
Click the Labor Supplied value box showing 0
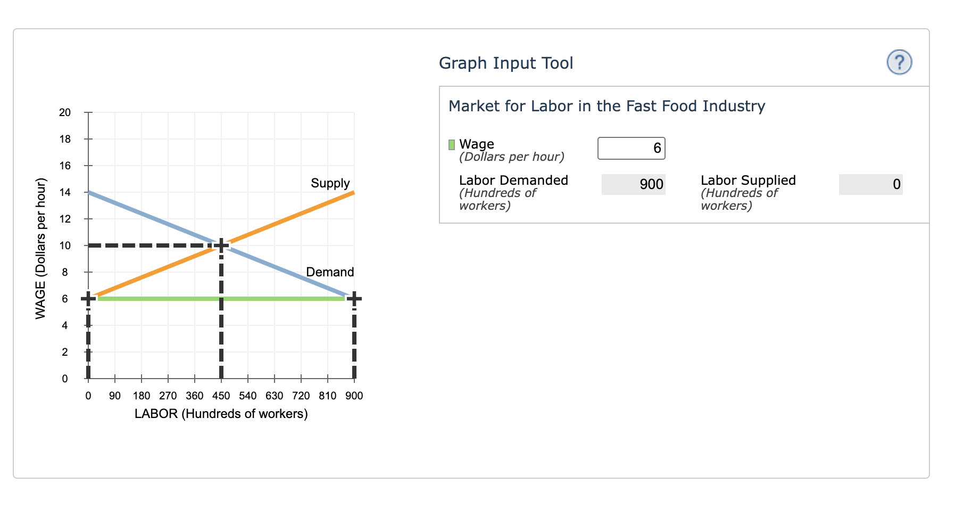click(870, 184)
